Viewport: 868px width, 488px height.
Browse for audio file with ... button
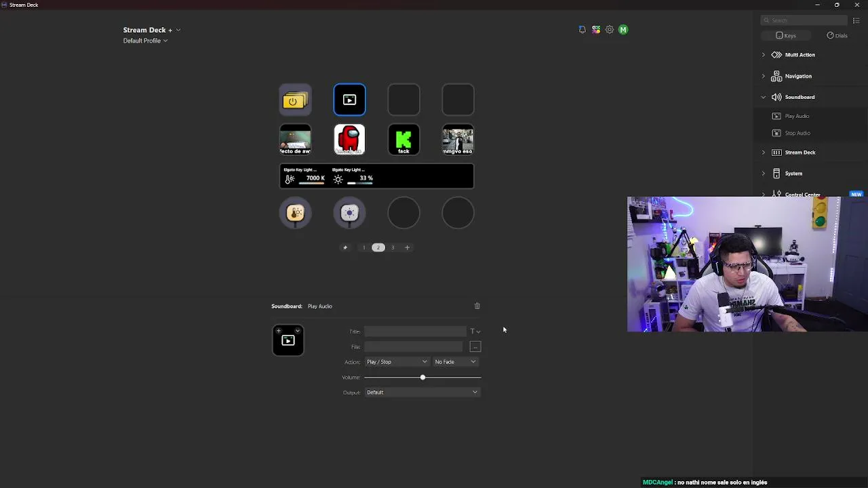(475, 346)
